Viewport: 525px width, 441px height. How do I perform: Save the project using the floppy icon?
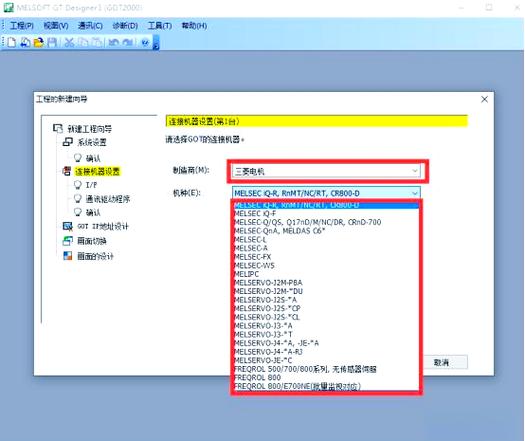pyautogui.click(x=52, y=42)
